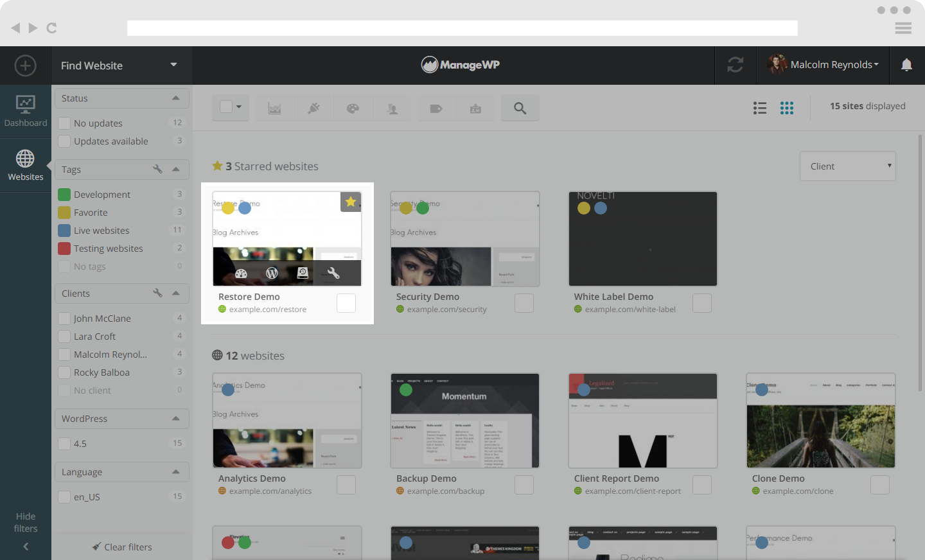
Task: Filter by blue Live websites tag swatch
Action: point(64,231)
